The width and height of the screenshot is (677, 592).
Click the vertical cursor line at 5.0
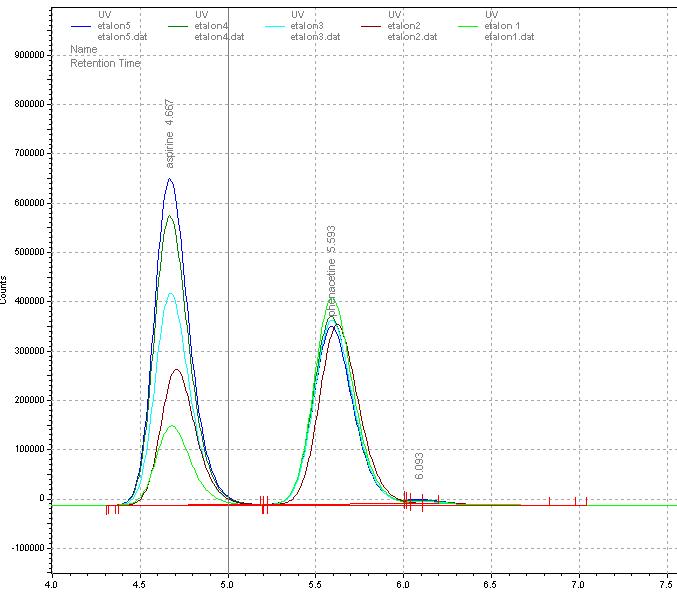tap(229, 300)
